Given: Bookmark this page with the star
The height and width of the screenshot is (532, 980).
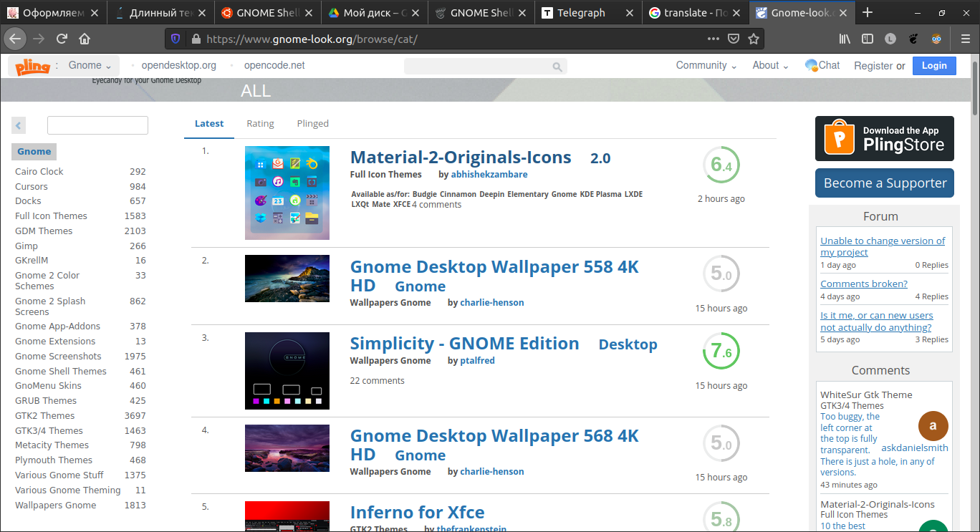Looking at the screenshot, I should pyautogui.click(x=753, y=39).
